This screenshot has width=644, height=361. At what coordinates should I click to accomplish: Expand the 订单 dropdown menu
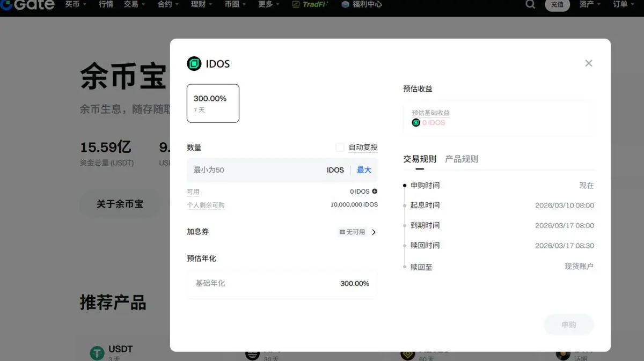(624, 4)
